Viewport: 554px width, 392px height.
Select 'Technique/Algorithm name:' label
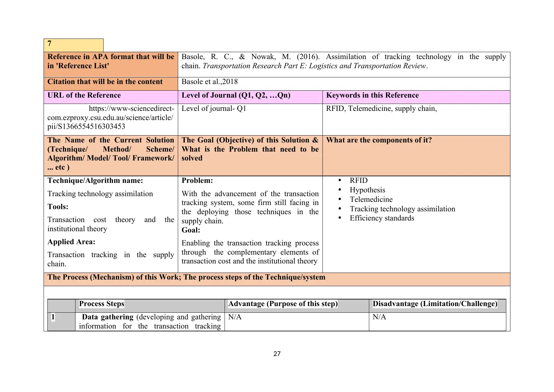95,181
